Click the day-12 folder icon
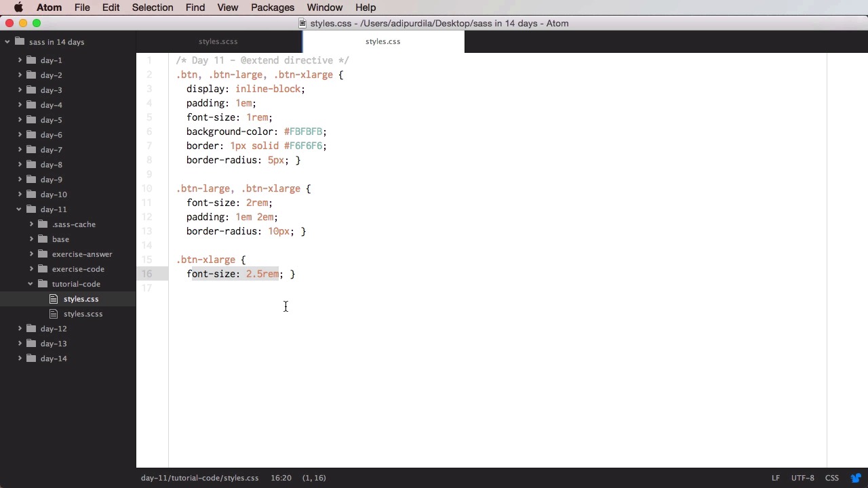Screen dimensions: 868x488 pos(31,329)
